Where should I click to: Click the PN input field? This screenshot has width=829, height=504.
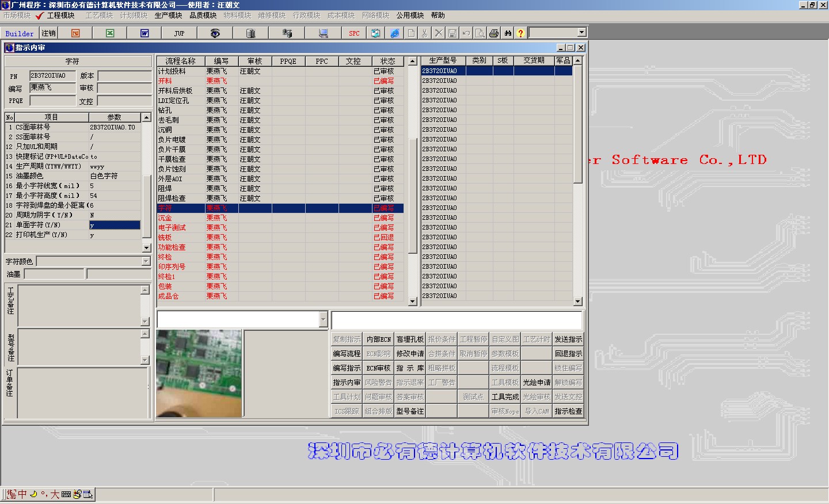click(52, 76)
